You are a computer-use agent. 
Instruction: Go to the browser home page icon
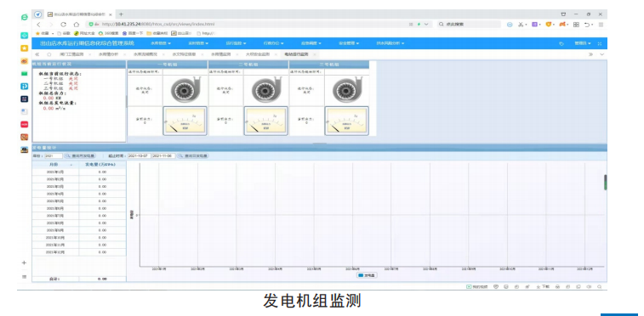(x=77, y=25)
